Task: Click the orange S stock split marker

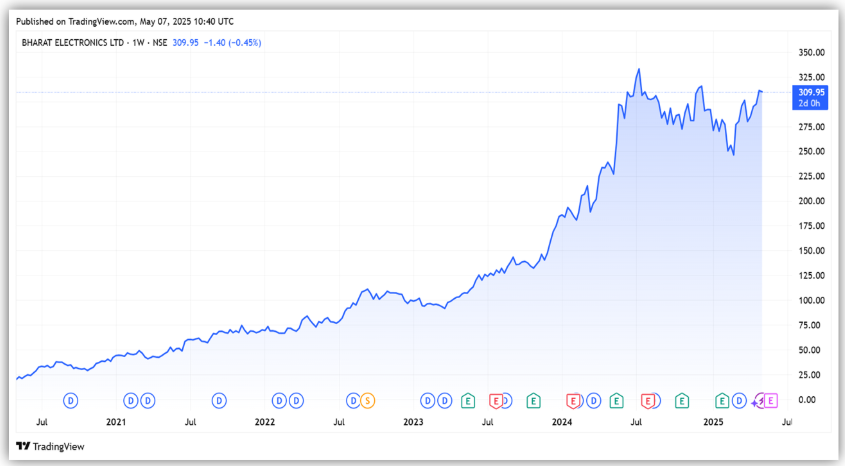Action: (x=367, y=400)
